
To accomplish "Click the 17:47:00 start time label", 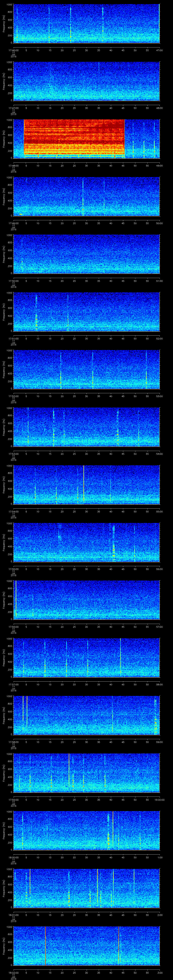I will coord(14,108).
